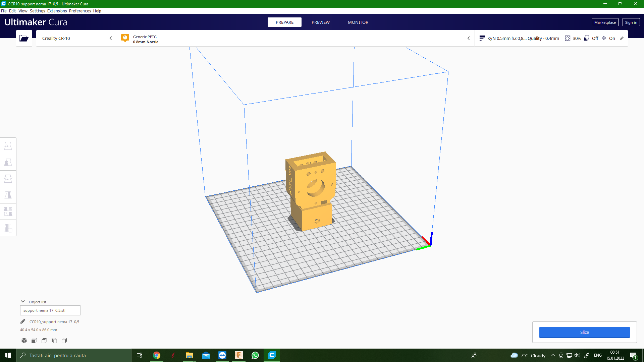Select the Support Blocker tool

point(8,228)
